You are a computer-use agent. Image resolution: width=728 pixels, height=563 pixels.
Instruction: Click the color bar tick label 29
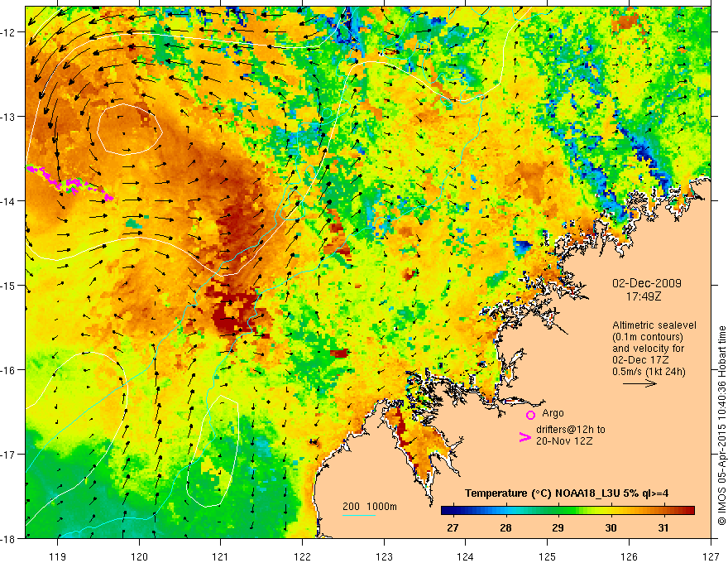coord(558,527)
